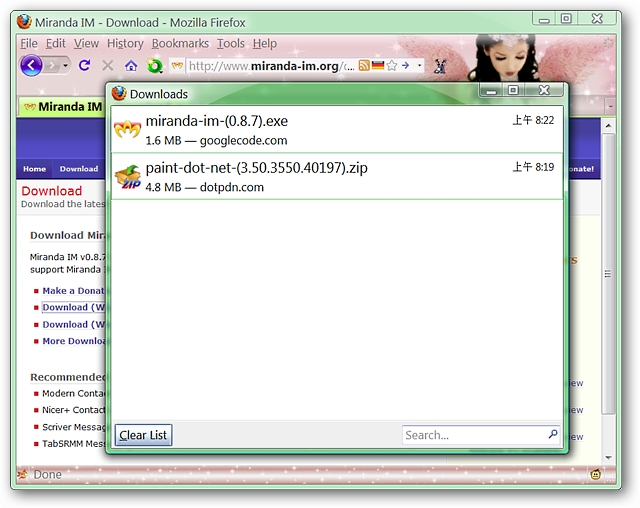Click the Nicer+ Contact list item
This screenshot has height=508, width=640.
[x=73, y=410]
